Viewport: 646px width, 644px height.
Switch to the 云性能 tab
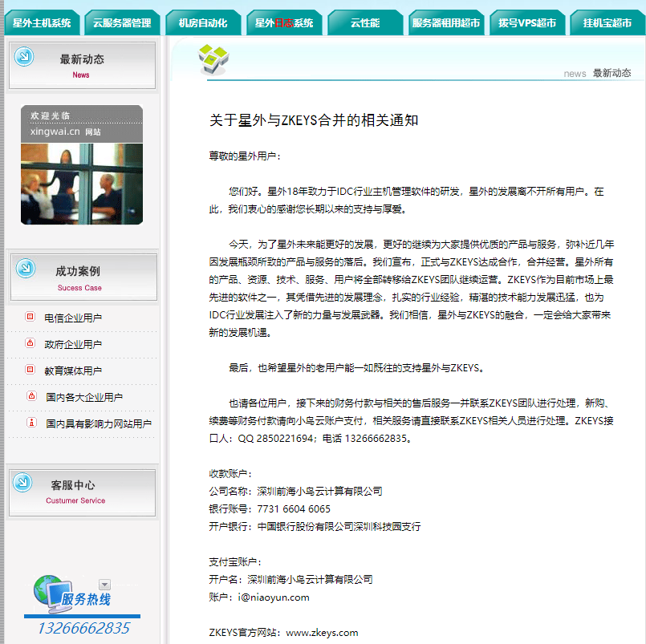pos(365,22)
